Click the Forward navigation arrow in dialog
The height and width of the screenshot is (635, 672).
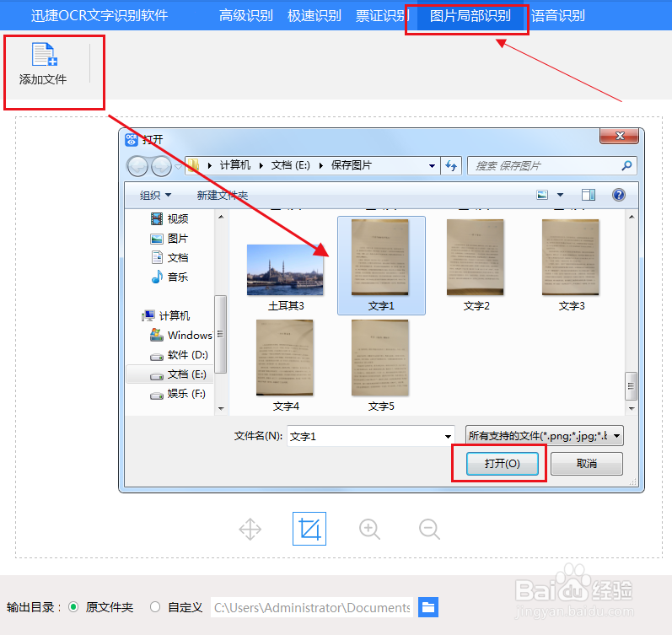tap(161, 166)
